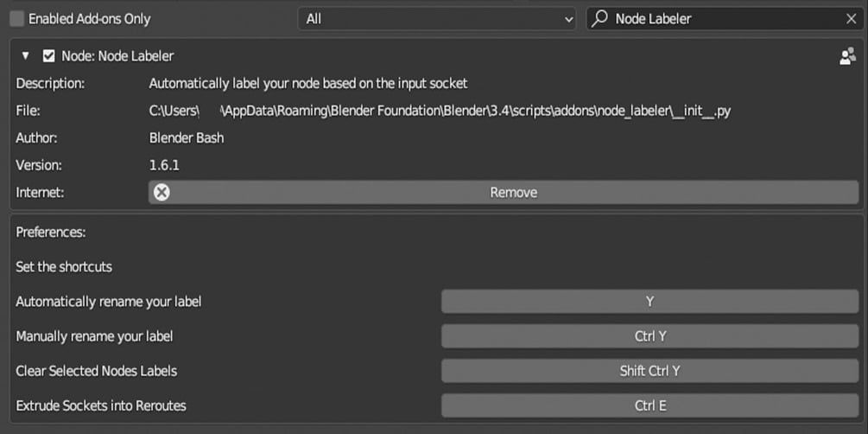Collapse the Node Labeler add-on details

pos(26,56)
